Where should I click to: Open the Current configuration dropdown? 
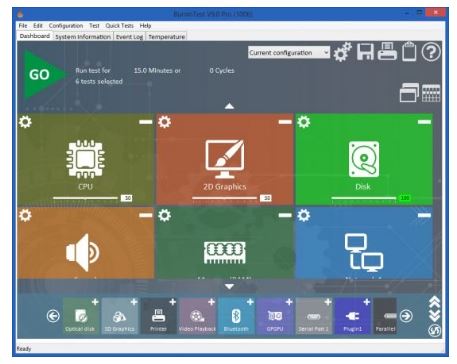click(x=289, y=52)
